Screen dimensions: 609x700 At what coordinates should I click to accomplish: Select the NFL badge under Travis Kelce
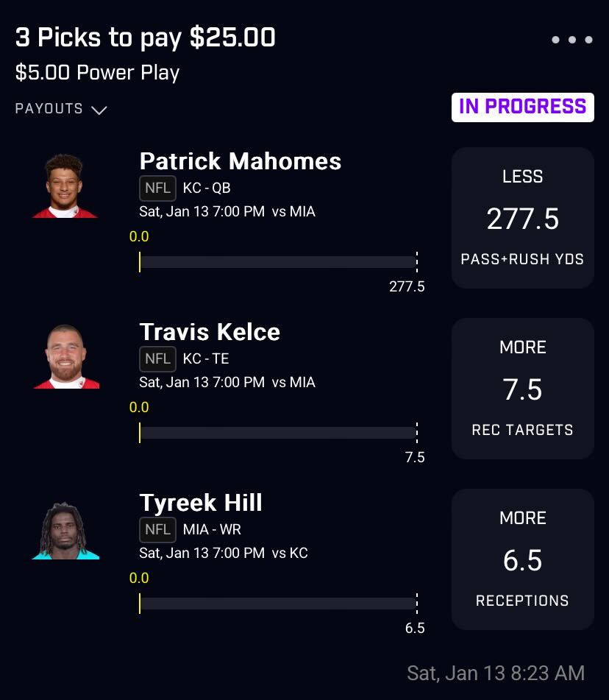[x=157, y=359]
